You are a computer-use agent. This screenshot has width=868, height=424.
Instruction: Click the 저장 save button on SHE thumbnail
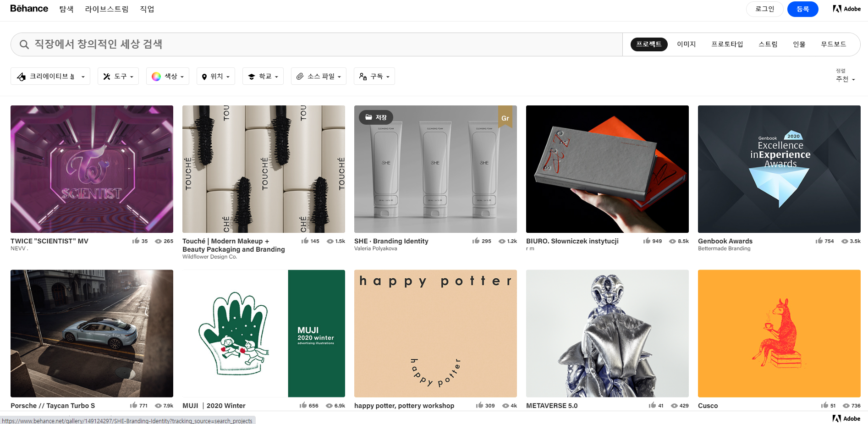tap(376, 117)
